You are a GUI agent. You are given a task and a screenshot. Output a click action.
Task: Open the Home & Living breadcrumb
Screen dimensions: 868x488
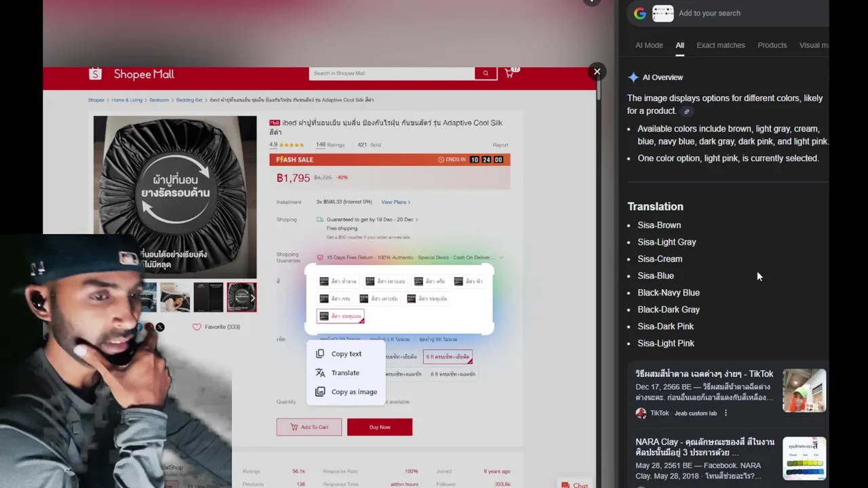point(127,100)
